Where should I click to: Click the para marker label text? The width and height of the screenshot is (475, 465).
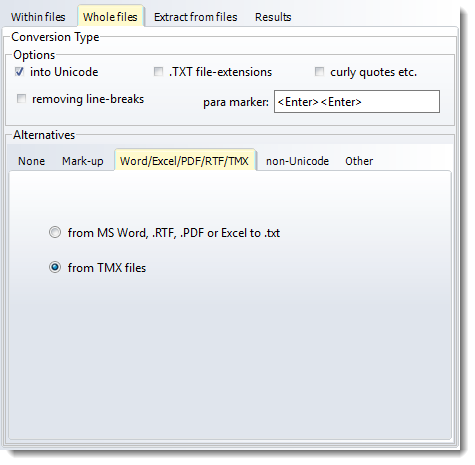click(236, 102)
